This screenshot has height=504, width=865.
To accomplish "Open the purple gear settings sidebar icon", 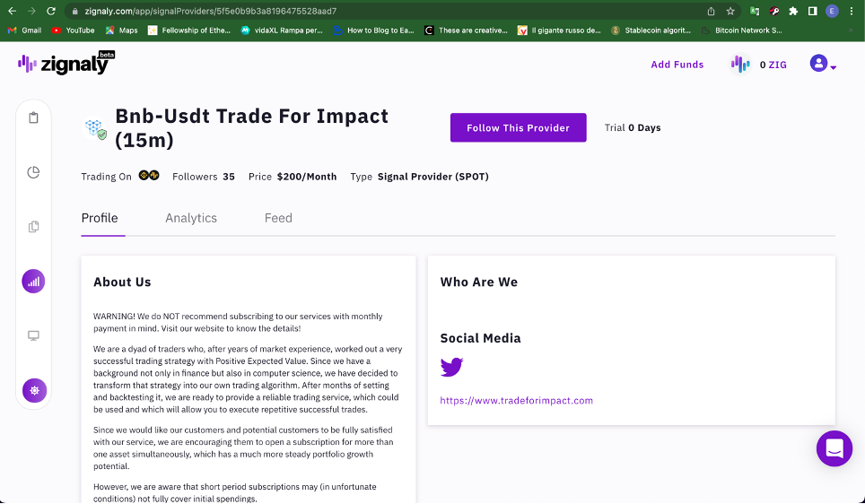I will (x=34, y=390).
